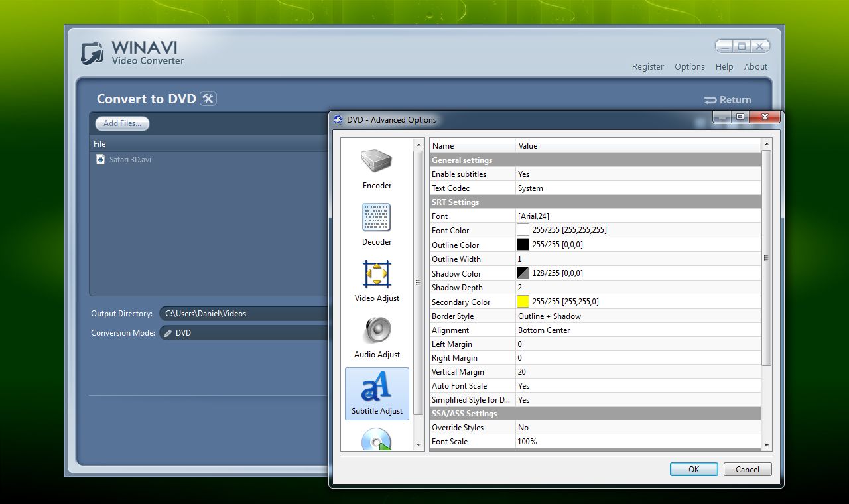Open the Encoder settings category
The image size is (849, 504).
[377, 168]
